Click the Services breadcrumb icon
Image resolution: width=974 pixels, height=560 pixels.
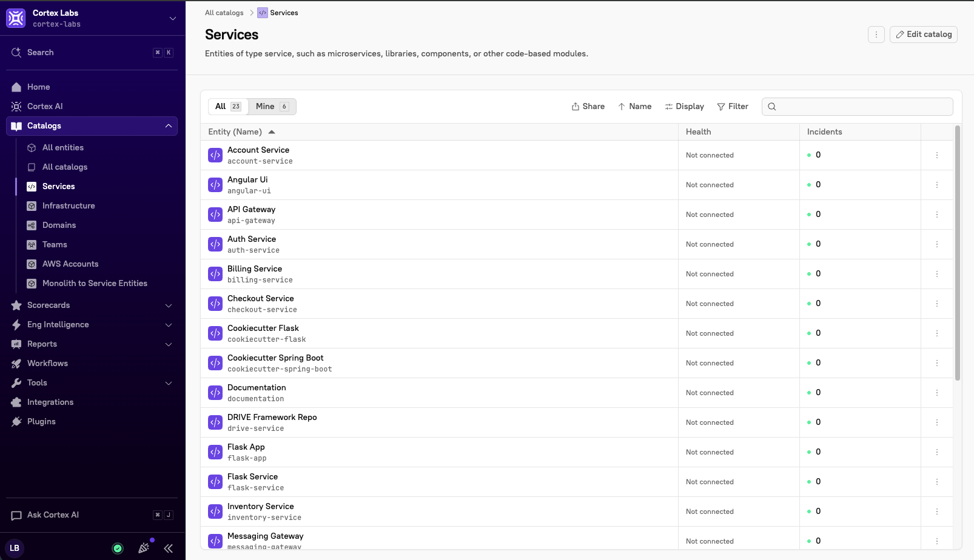pos(263,13)
